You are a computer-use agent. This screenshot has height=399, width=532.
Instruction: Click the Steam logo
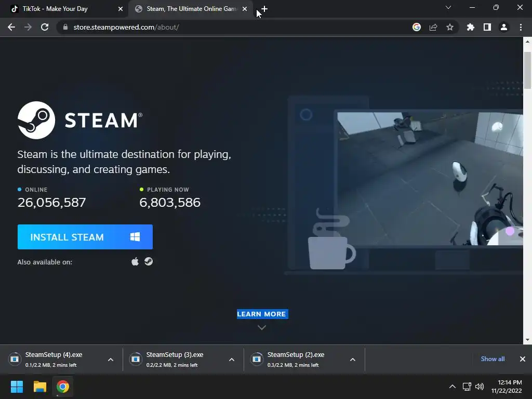79,120
